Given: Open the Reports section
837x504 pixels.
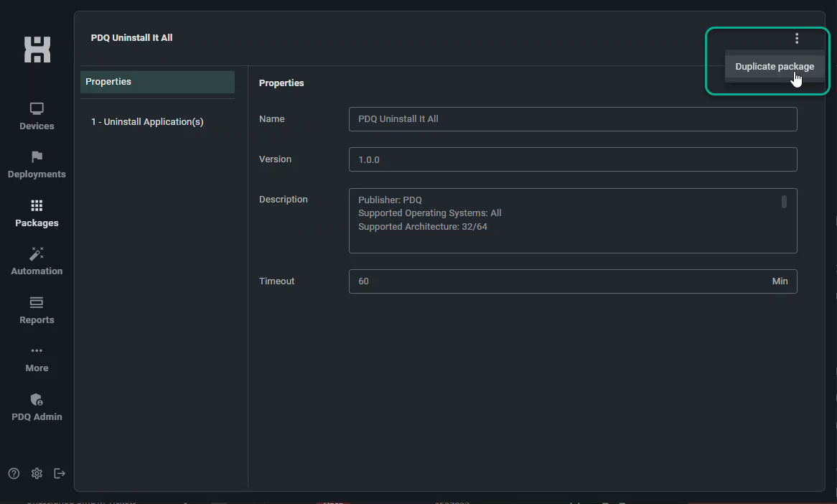Looking at the screenshot, I should 36,310.
